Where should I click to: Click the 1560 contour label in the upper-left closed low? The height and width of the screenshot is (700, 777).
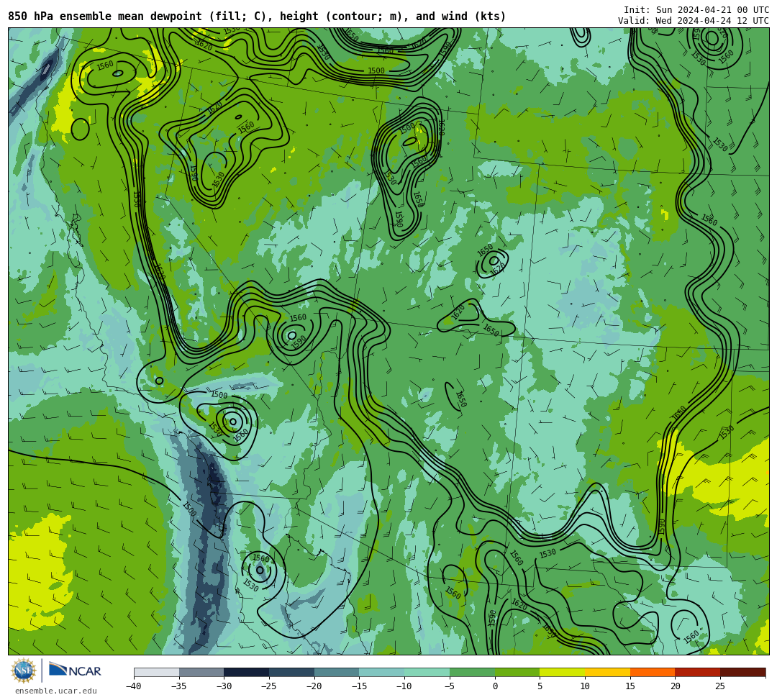[105, 65]
